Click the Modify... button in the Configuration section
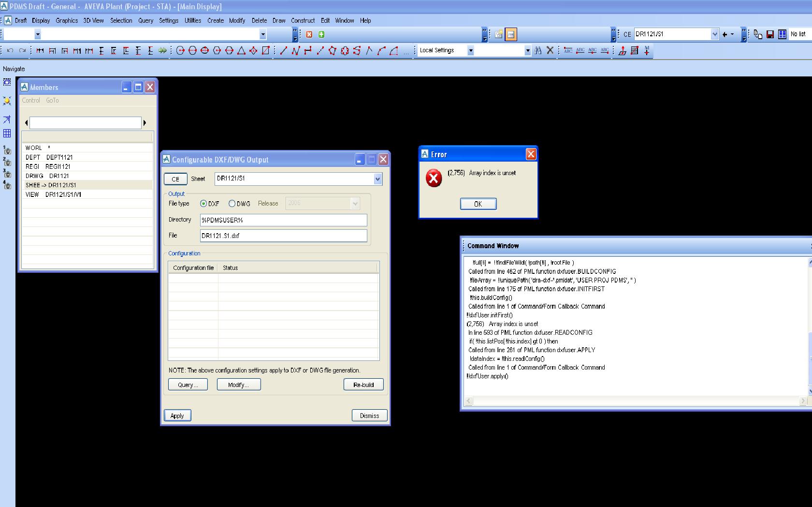Image resolution: width=812 pixels, height=507 pixels. point(239,385)
